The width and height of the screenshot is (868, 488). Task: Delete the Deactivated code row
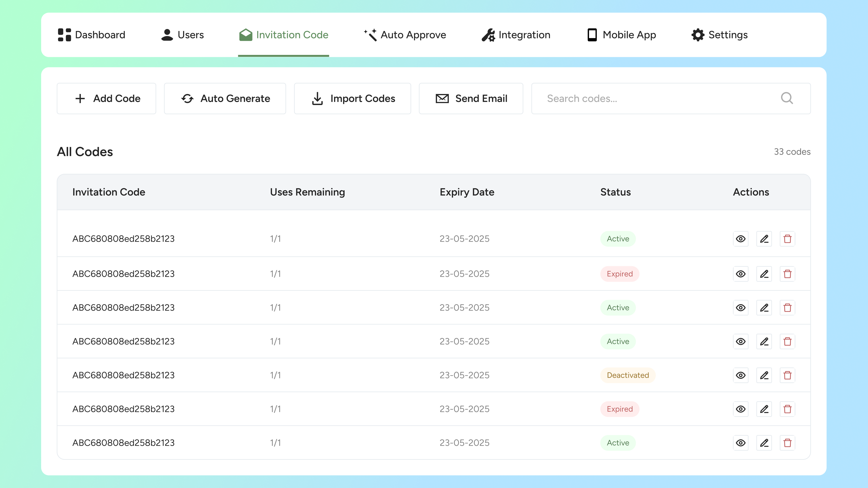[787, 375]
